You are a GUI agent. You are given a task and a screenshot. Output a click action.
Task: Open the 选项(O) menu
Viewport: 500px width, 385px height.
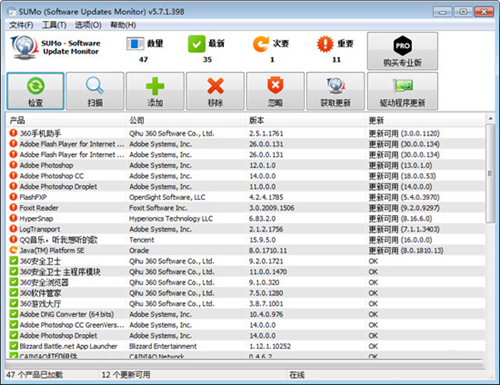tap(88, 25)
